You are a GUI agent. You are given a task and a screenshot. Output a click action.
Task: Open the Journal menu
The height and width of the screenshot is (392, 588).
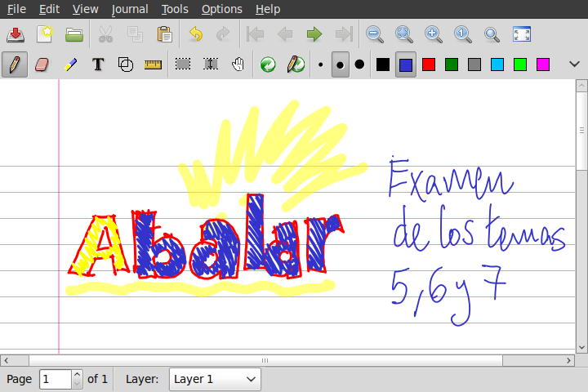pyautogui.click(x=130, y=9)
